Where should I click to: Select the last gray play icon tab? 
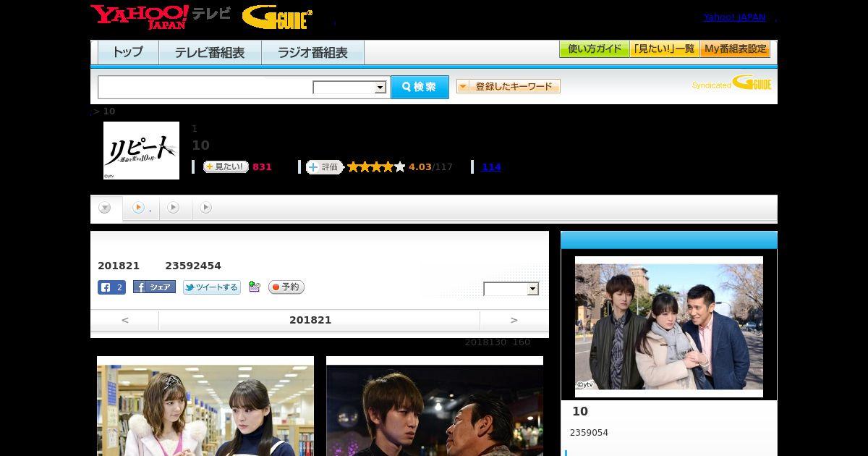(206, 208)
